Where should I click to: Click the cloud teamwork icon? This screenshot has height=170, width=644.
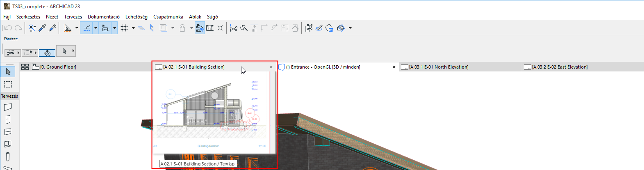click(329, 28)
